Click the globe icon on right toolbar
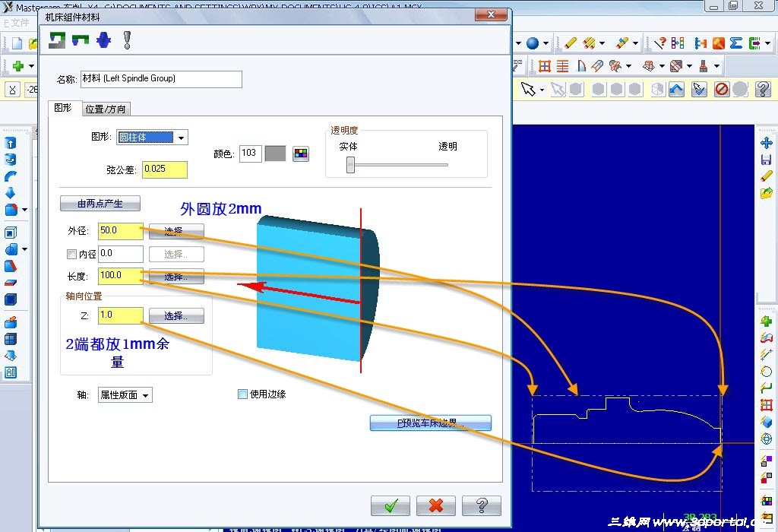This screenshot has height=532, width=778. point(766,439)
